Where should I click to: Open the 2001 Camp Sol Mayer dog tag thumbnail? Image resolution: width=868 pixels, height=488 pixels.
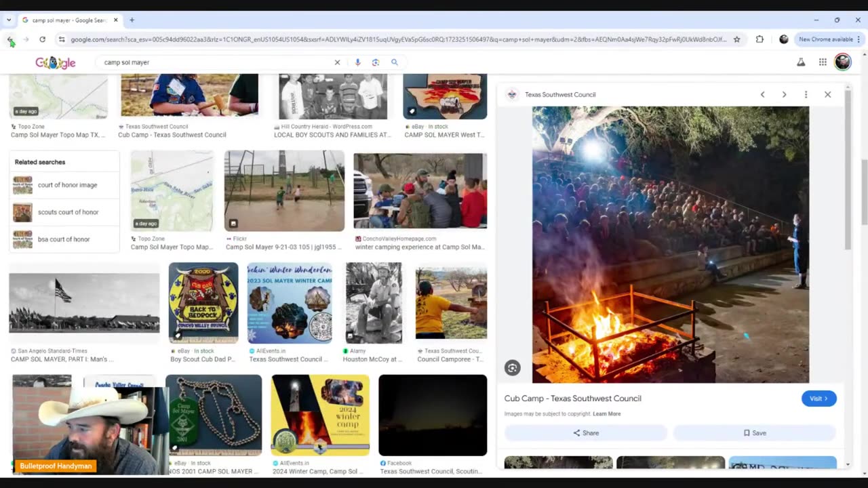214,415
